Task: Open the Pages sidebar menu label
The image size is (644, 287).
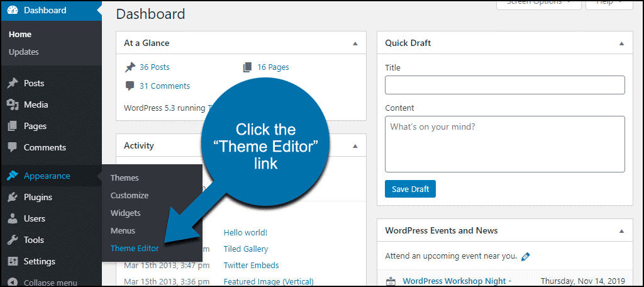Action: click(x=35, y=126)
